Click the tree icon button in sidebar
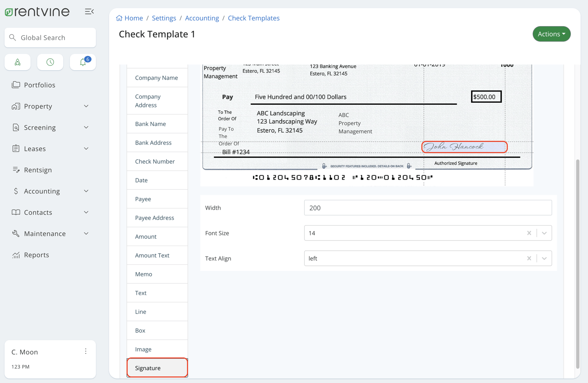Viewport: 588px width, 383px height. pyautogui.click(x=18, y=62)
